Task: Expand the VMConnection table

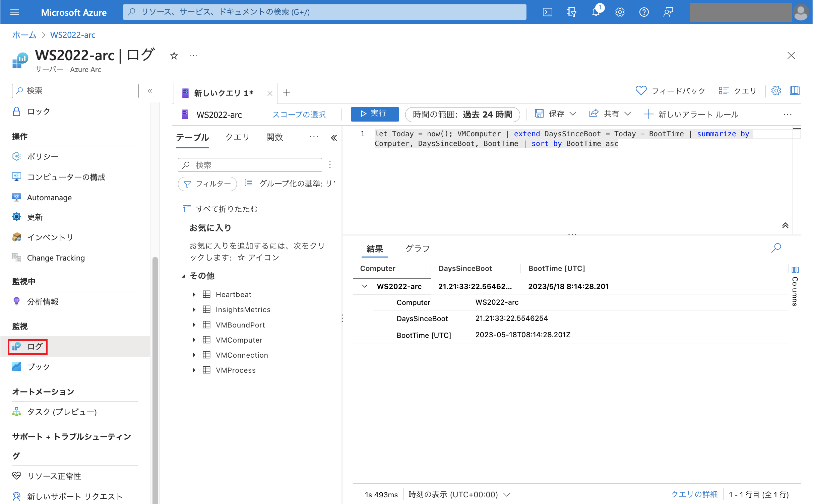Action: pyautogui.click(x=194, y=355)
